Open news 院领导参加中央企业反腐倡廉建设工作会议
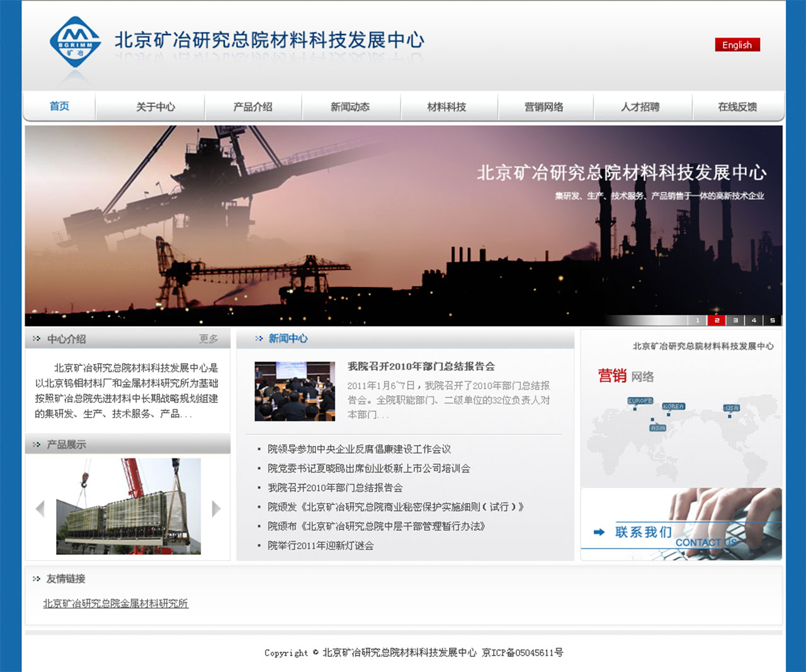The height and width of the screenshot is (672, 806). click(x=360, y=449)
